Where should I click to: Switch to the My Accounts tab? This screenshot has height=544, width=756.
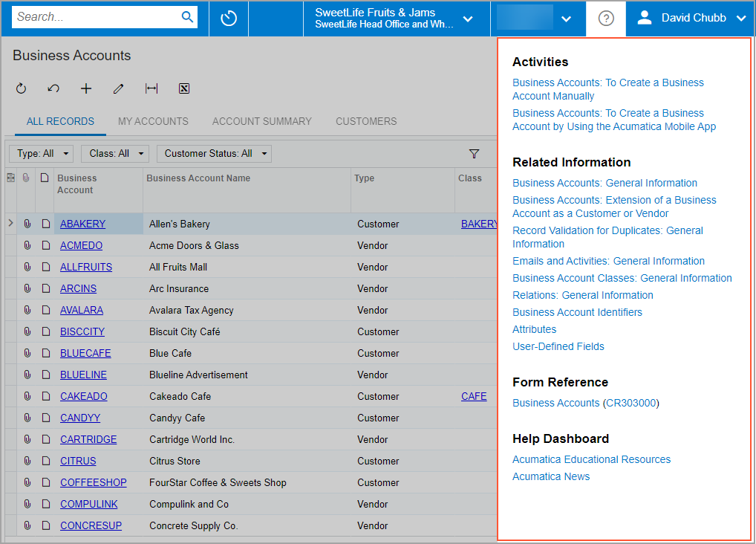coord(153,121)
